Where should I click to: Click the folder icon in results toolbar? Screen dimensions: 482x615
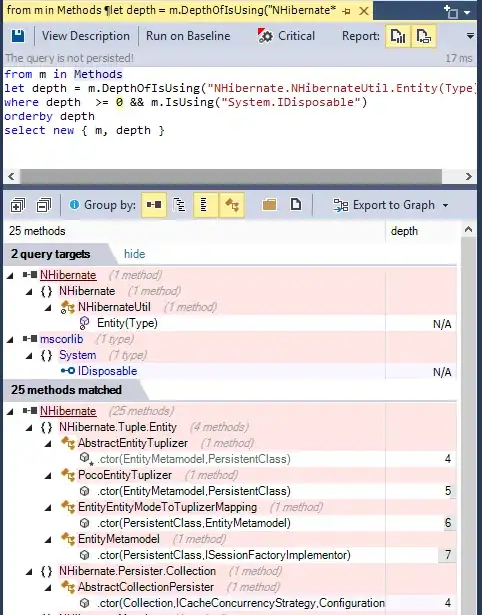(269, 205)
